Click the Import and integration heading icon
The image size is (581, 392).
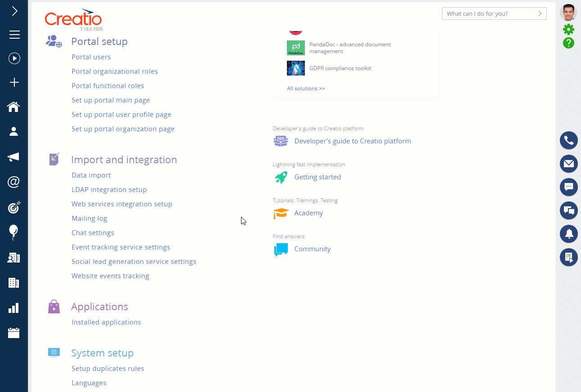[x=54, y=159]
